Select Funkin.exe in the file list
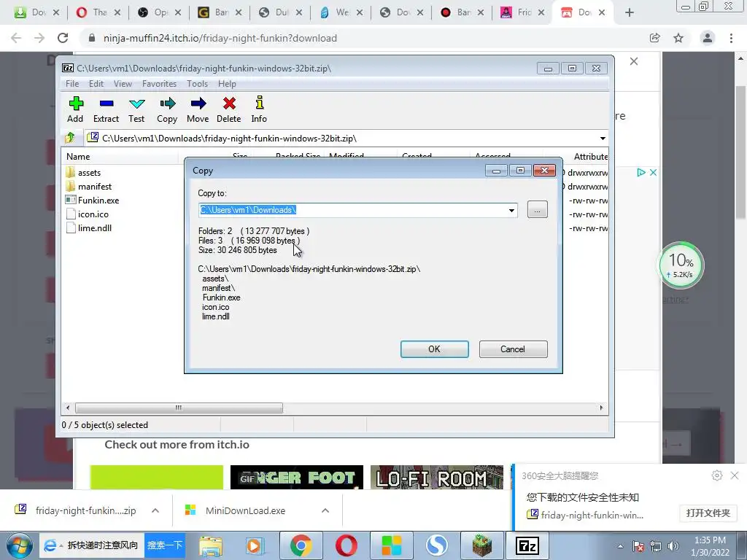This screenshot has width=747, height=560. (98, 200)
